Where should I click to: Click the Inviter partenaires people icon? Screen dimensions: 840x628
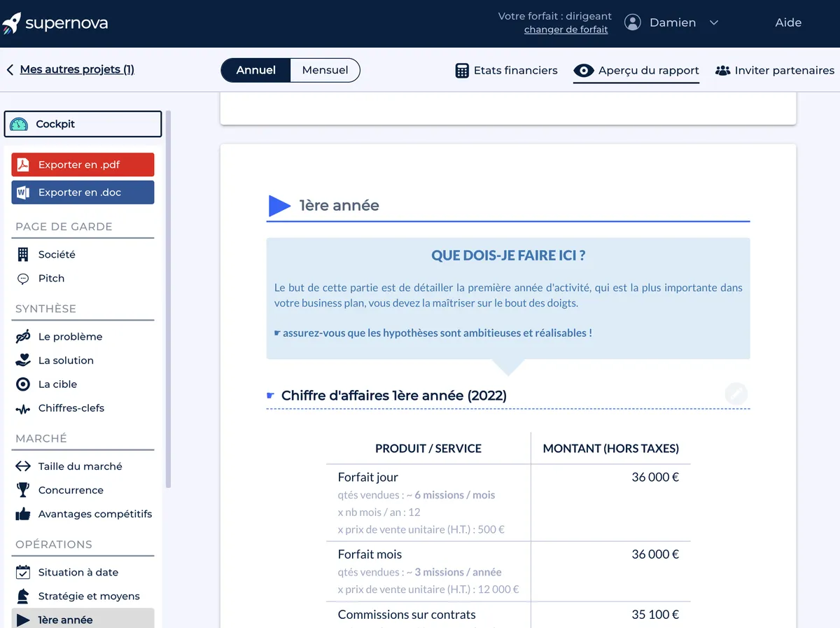click(x=722, y=71)
